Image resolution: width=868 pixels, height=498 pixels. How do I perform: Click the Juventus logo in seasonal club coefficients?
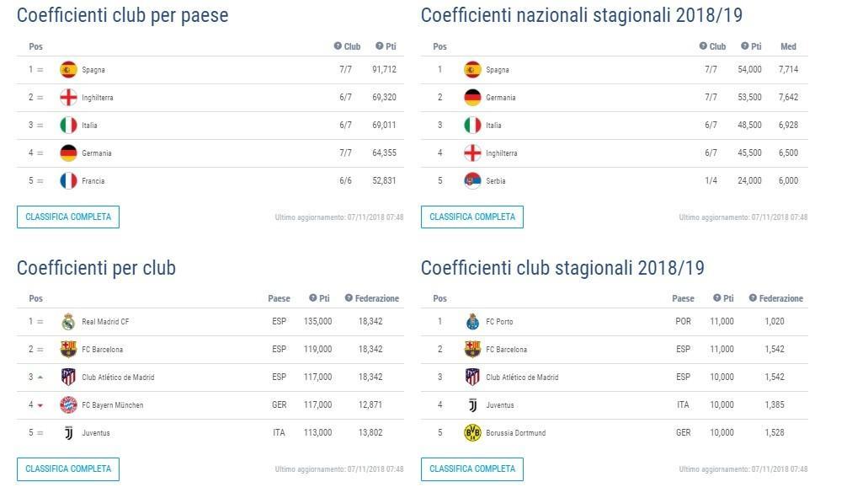(x=473, y=405)
